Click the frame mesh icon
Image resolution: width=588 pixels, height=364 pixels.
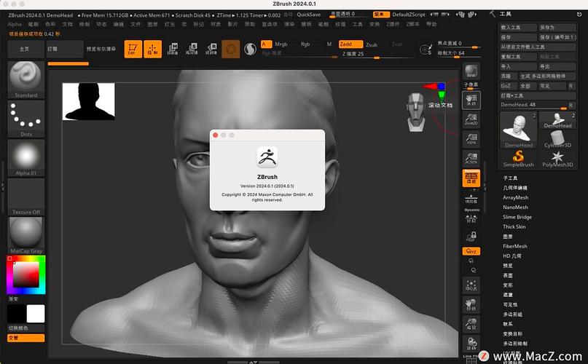click(471, 285)
